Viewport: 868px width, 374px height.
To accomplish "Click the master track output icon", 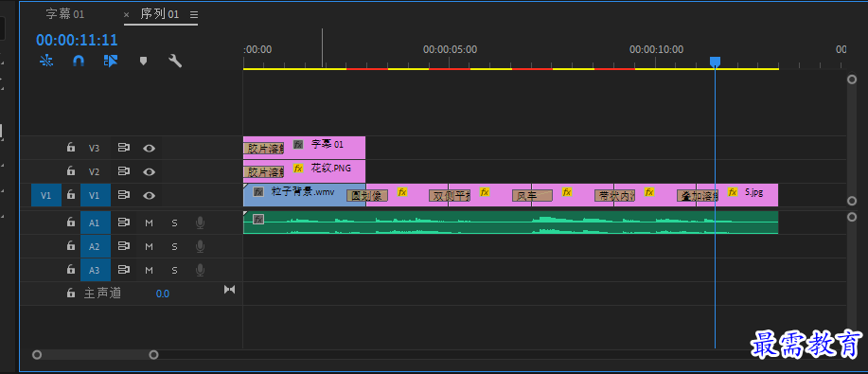I will [229, 289].
